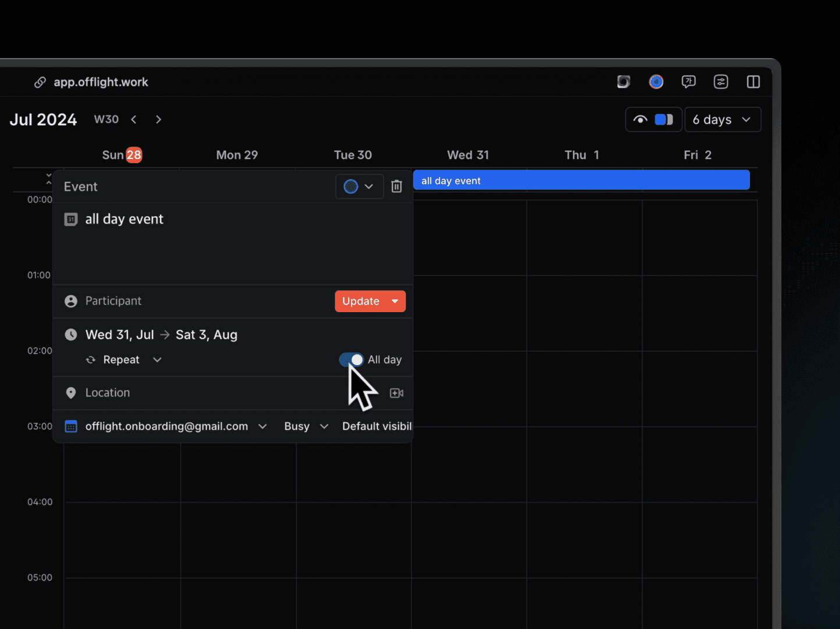Open the Repeat dropdown

[132, 360]
